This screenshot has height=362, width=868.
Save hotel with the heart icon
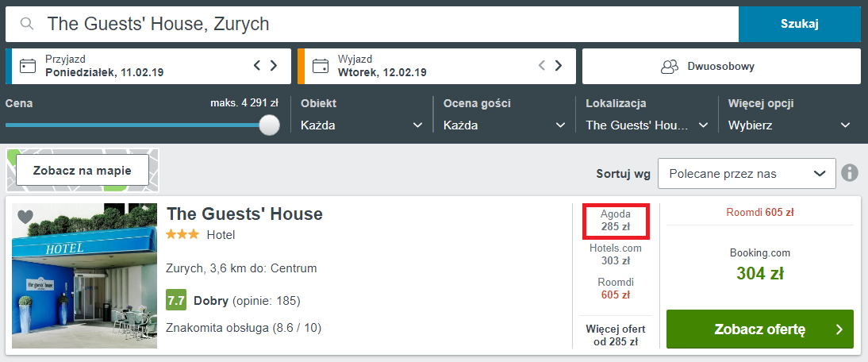tap(25, 216)
